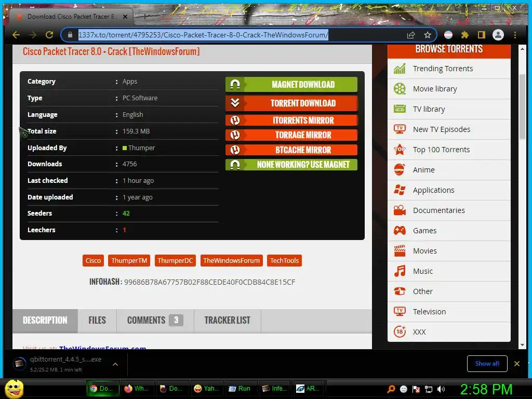532x399 pixels.
Task: Click the padlock site info icon
Action: click(x=70, y=35)
